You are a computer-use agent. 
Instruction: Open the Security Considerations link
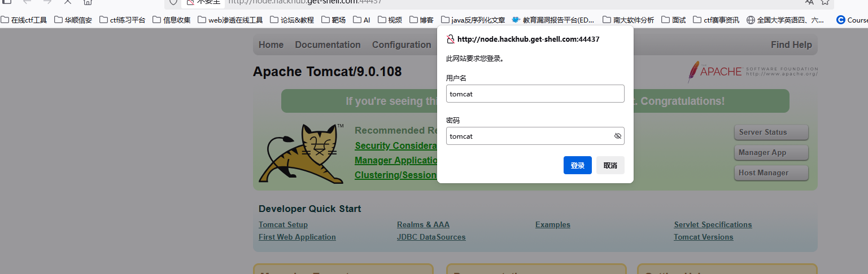click(396, 145)
